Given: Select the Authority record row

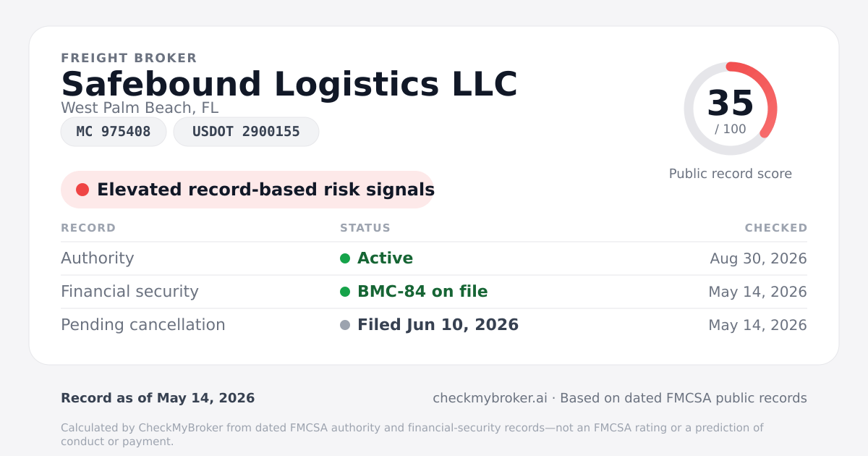Looking at the screenshot, I should click(x=434, y=258).
